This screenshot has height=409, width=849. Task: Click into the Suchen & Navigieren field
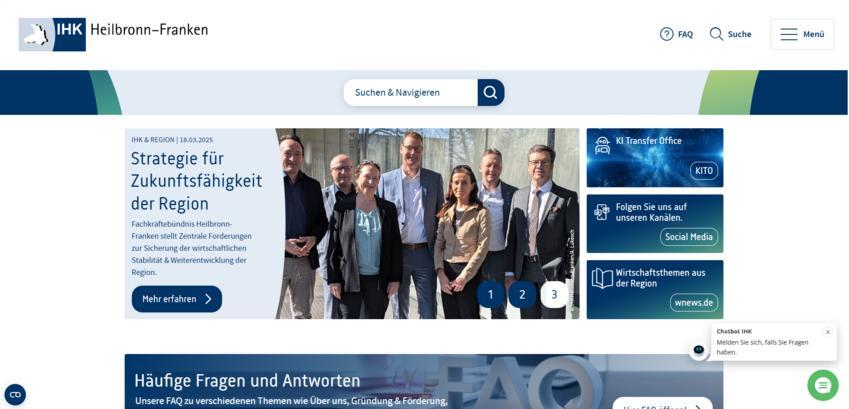point(410,93)
